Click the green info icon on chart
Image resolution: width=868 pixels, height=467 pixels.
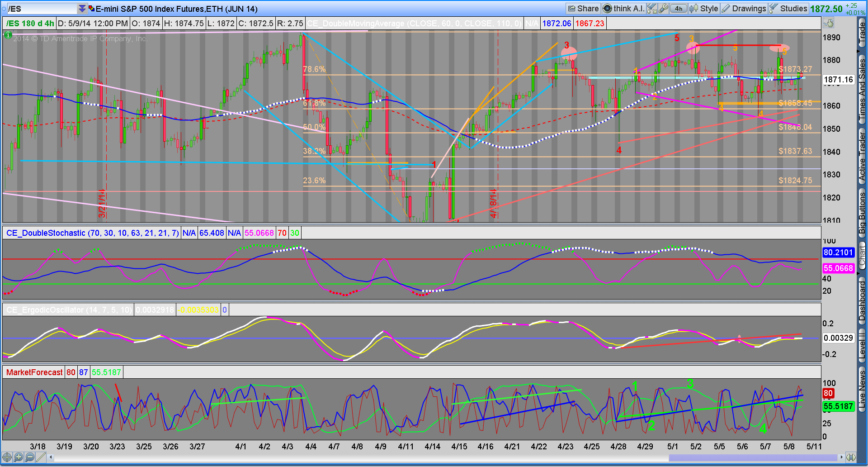click(x=8, y=35)
